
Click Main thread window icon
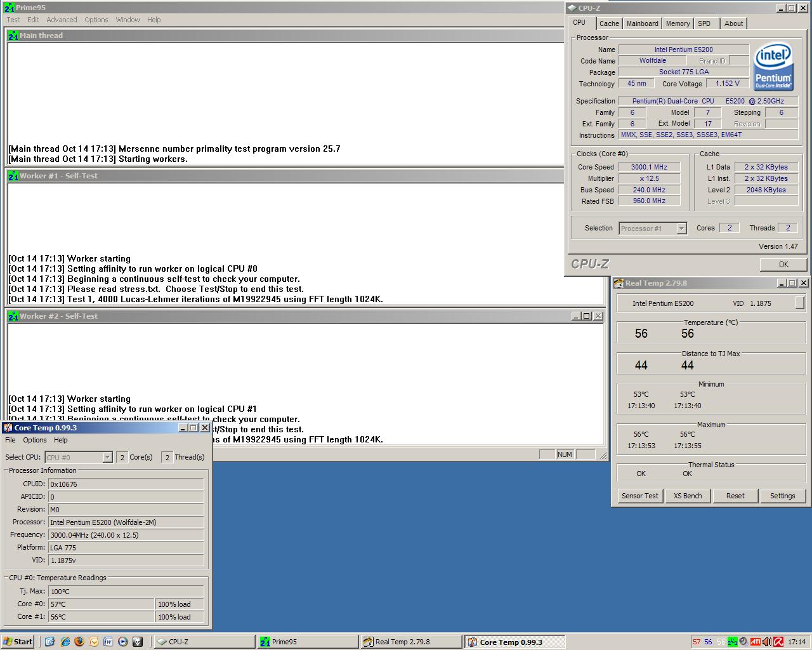[13, 36]
